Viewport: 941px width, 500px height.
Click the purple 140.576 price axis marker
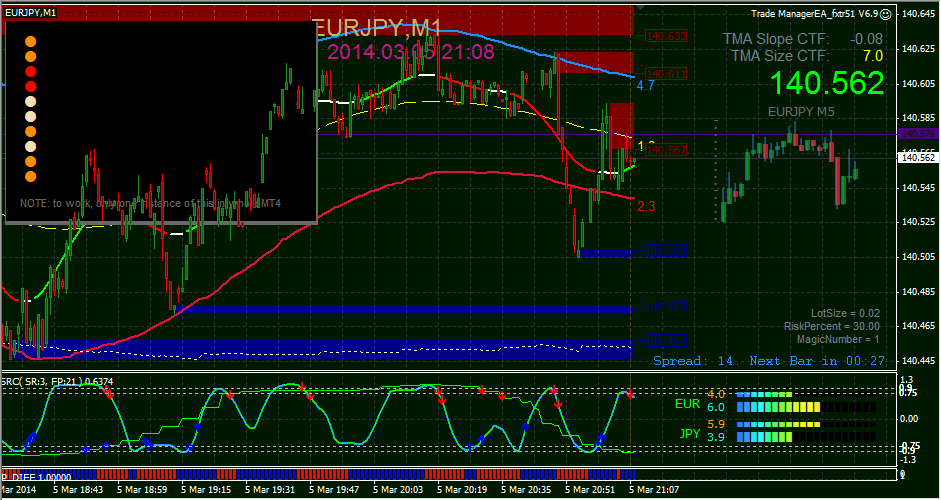tap(919, 134)
